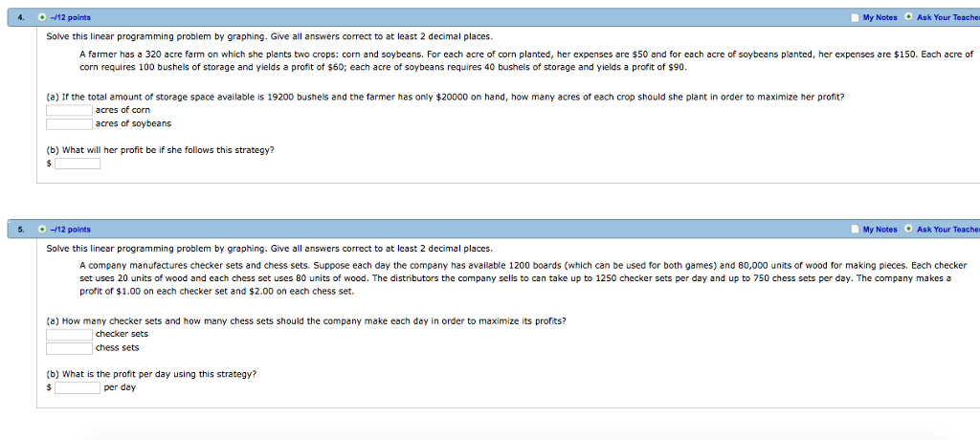Viewport: 980px width, 440px height.
Task: Click the chess sets input box
Action: pyautogui.click(x=69, y=347)
